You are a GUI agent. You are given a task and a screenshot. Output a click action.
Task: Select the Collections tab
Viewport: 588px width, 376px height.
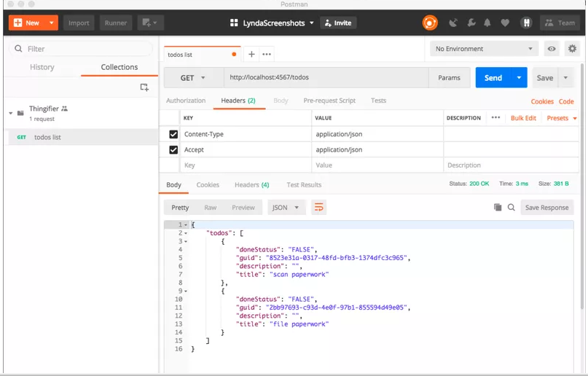coord(119,67)
